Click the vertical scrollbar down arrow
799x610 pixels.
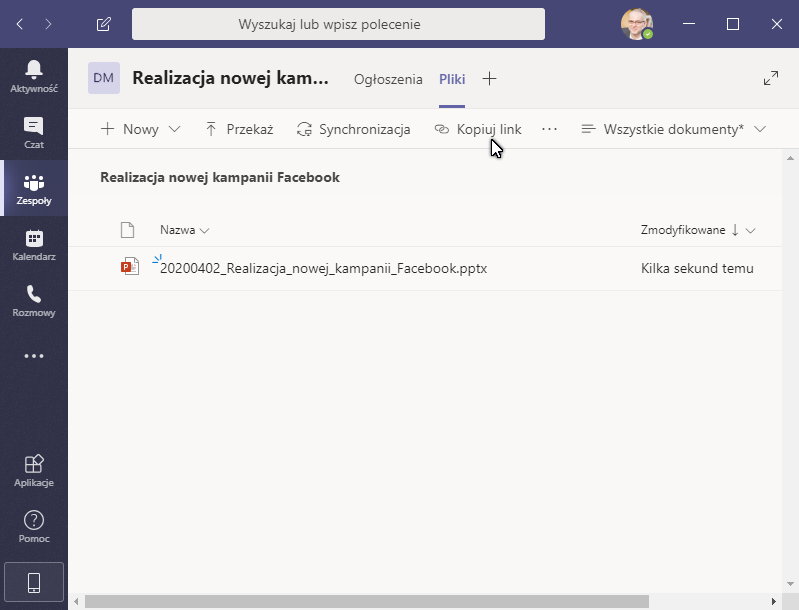click(x=790, y=584)
